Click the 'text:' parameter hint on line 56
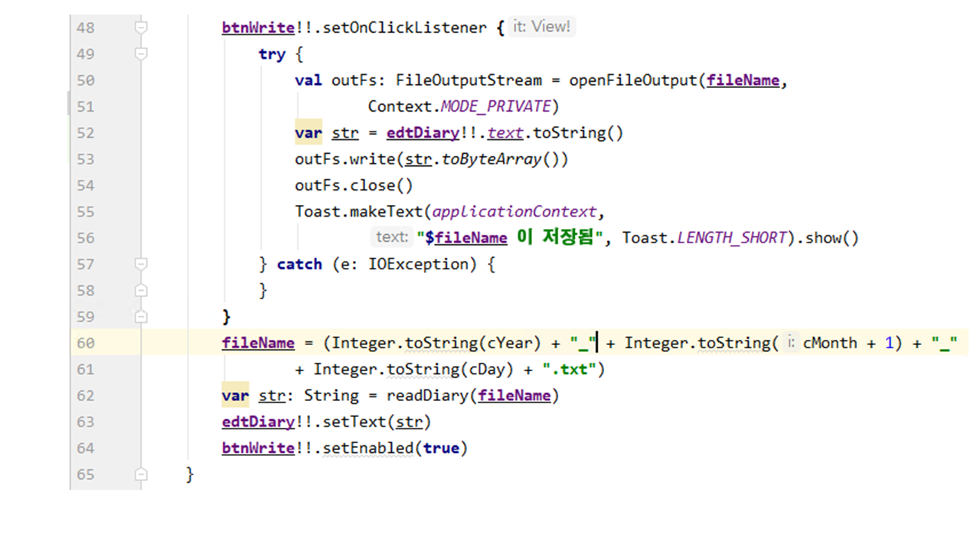 pyautogui.click(x=392, y=237)
